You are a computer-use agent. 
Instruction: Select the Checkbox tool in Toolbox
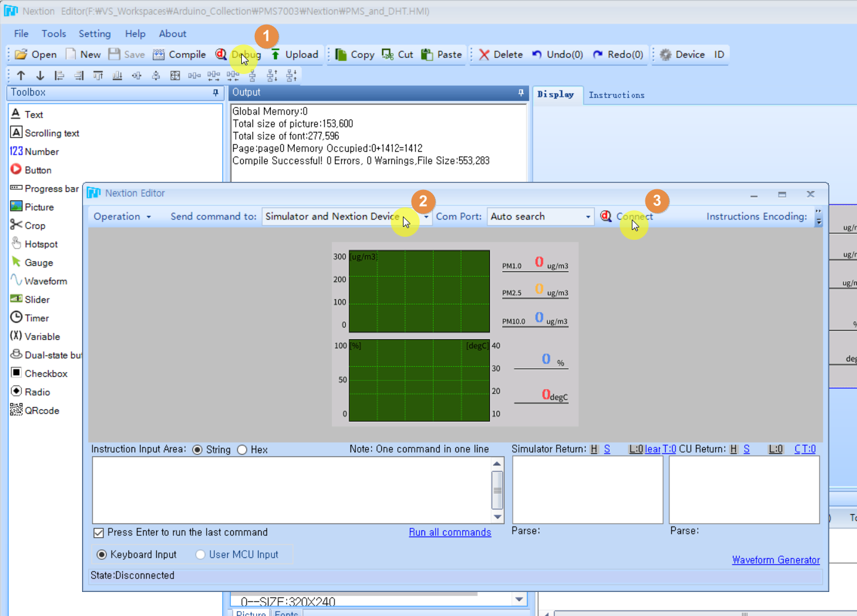point(39,374)
